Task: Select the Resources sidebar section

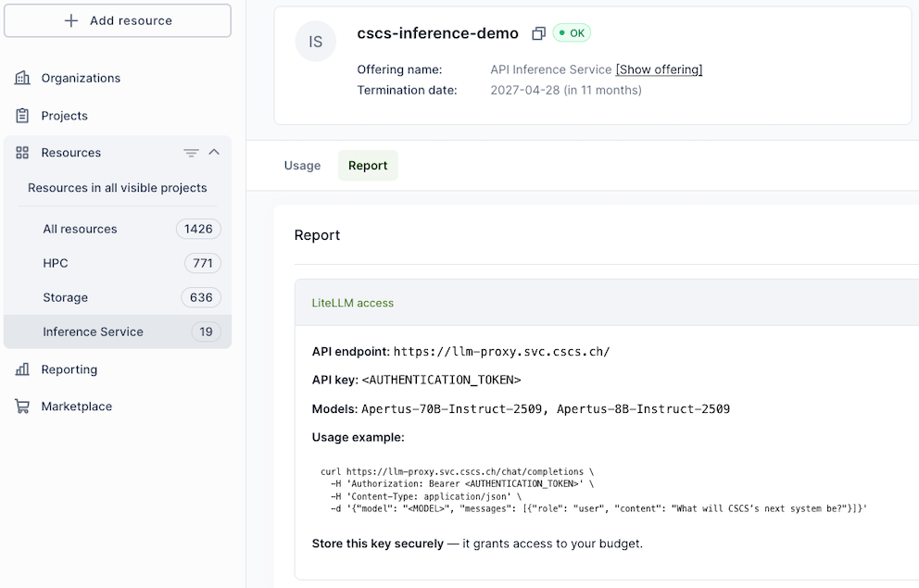Action: (71, 153)
